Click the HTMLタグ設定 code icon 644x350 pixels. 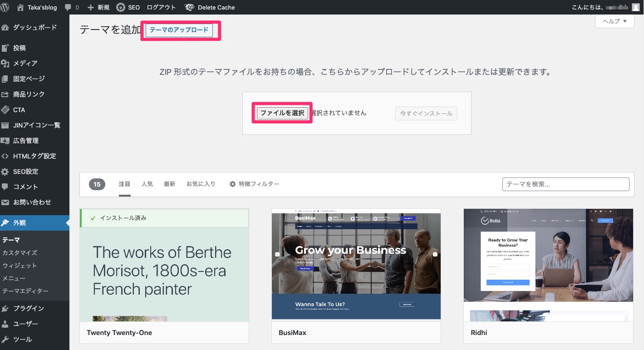tap(5, 156)
